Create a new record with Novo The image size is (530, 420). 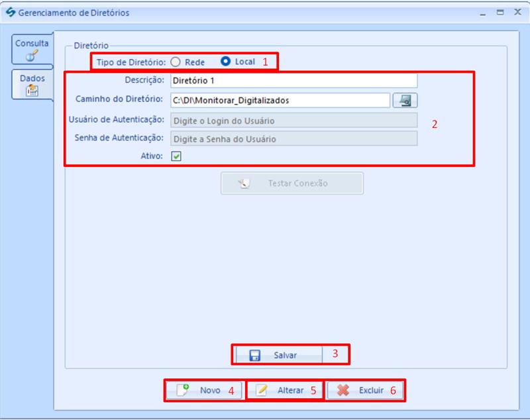pos(203,390)
